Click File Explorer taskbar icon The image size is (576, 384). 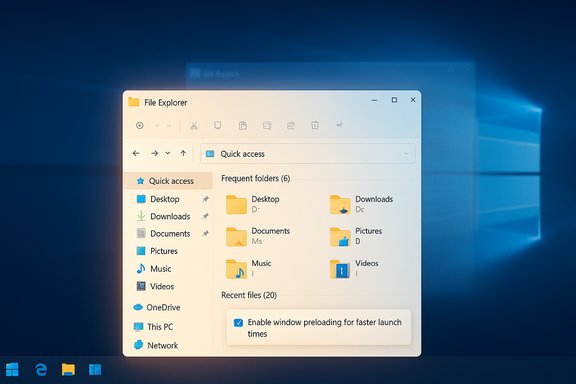[68, 369]
